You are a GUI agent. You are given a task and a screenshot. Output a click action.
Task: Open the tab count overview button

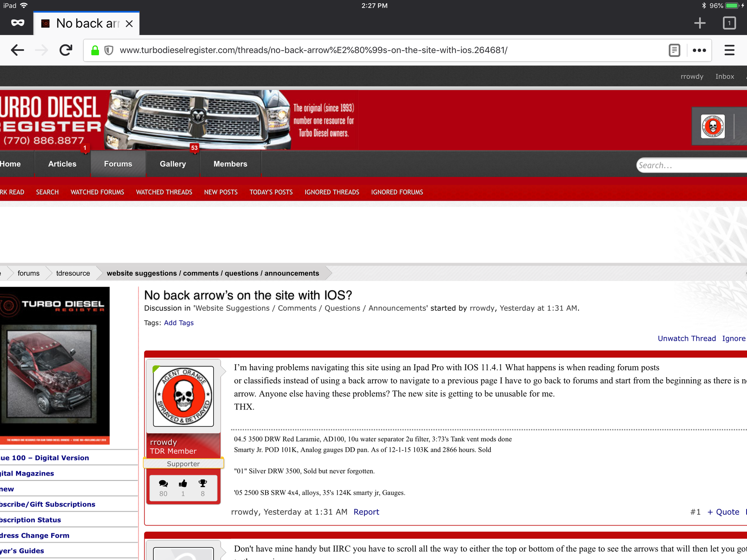(x=729, y=23)
